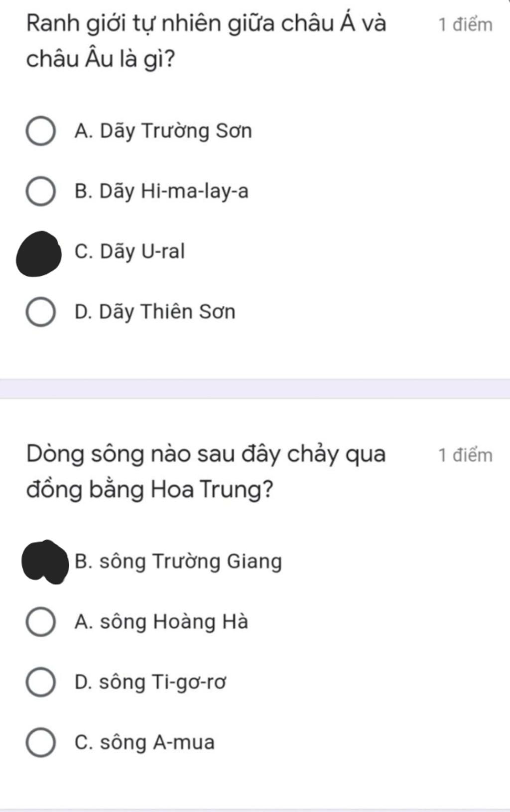This screenshot has width=510, height=812.
Task: Click the answer label Dãy Thiên Sơn
Action: [x=167, y=312]
